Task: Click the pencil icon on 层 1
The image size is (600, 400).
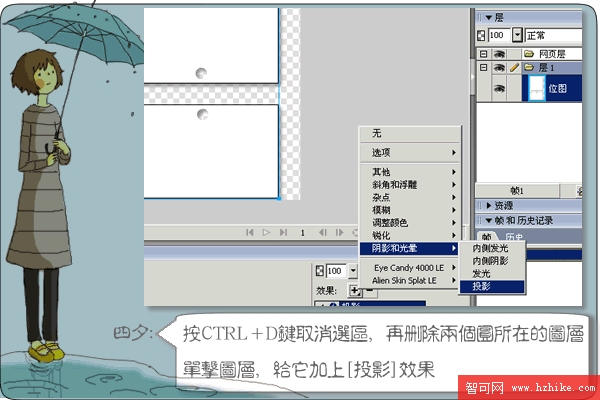Action: [514, 68]
